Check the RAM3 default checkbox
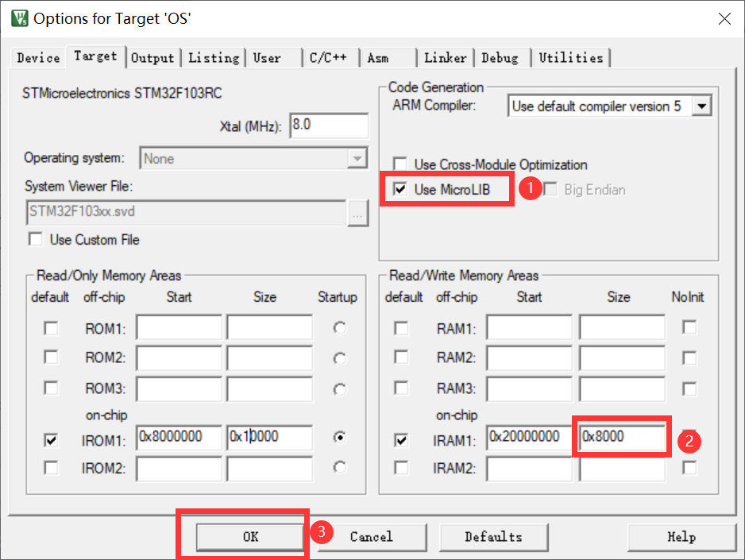745x560 pixels. click(x=401, y=388)
